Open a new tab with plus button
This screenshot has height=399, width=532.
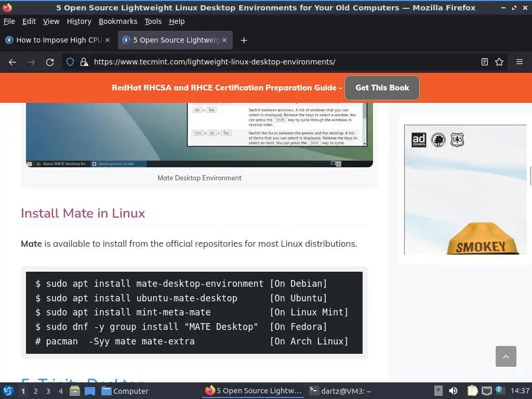point(244,41)
